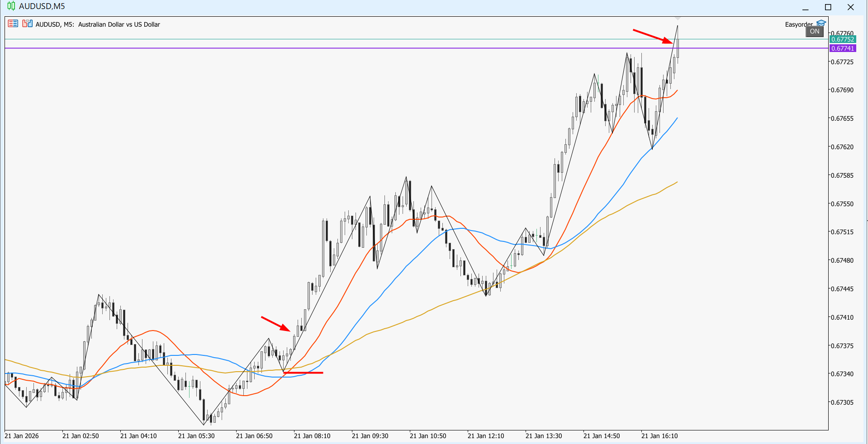Click the purple bid price label 0.67741

point(843,48)
